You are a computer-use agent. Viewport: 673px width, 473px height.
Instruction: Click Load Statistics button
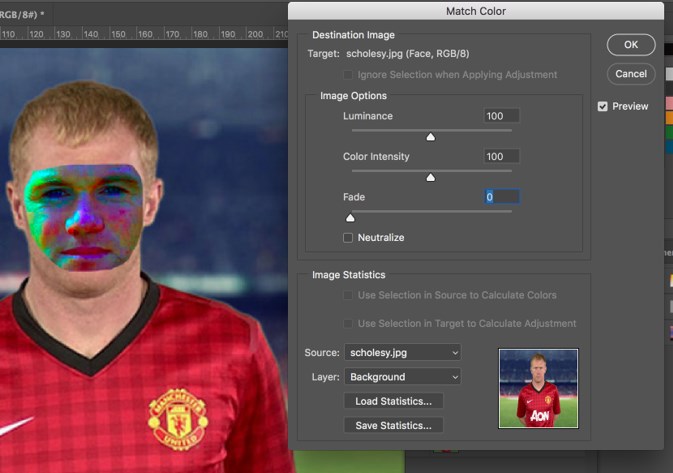click(x=393, y=401)
